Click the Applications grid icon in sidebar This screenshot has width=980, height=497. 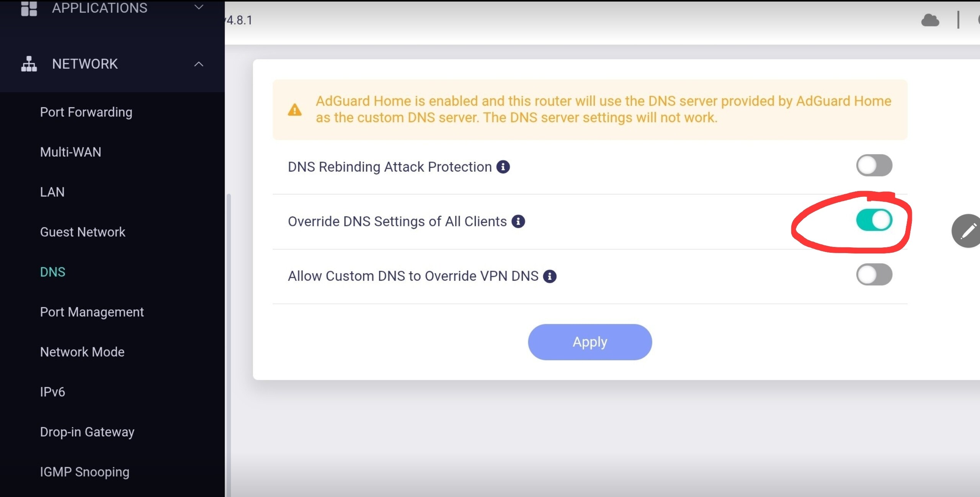click(x=29, y=8)
